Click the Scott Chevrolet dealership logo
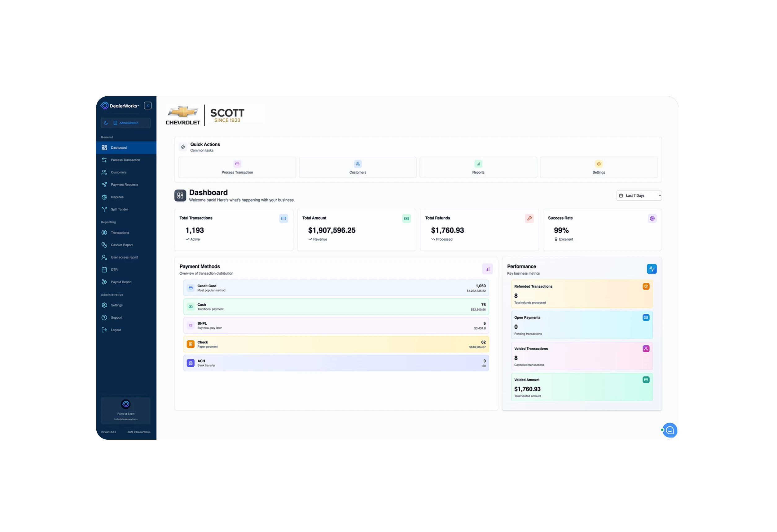 click(x=205, y=116)
